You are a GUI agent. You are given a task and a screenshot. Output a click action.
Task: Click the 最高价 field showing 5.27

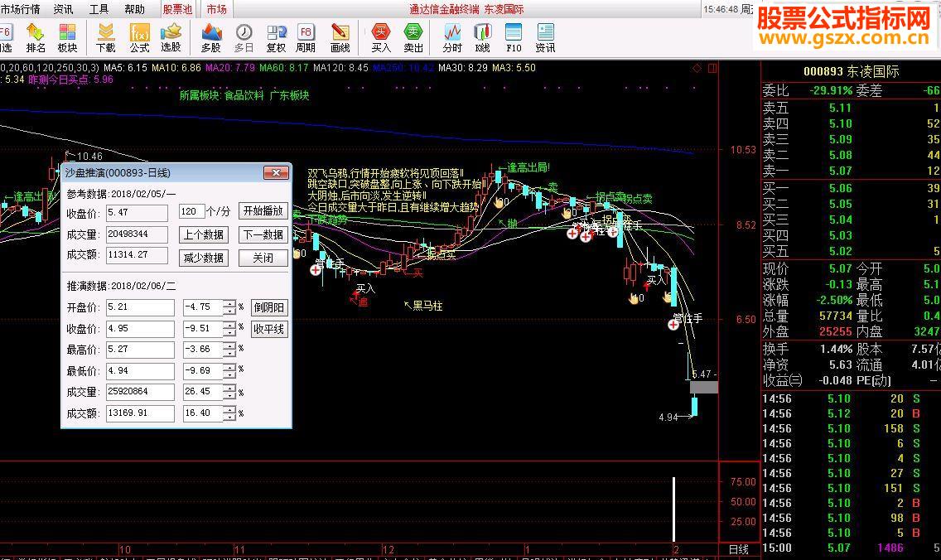[x=141, y=350]
